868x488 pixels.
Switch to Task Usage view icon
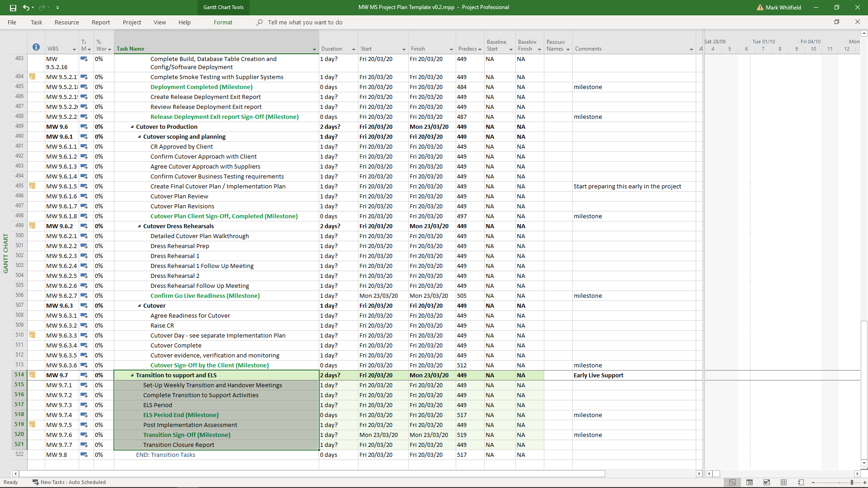click(x=750, y=482)
